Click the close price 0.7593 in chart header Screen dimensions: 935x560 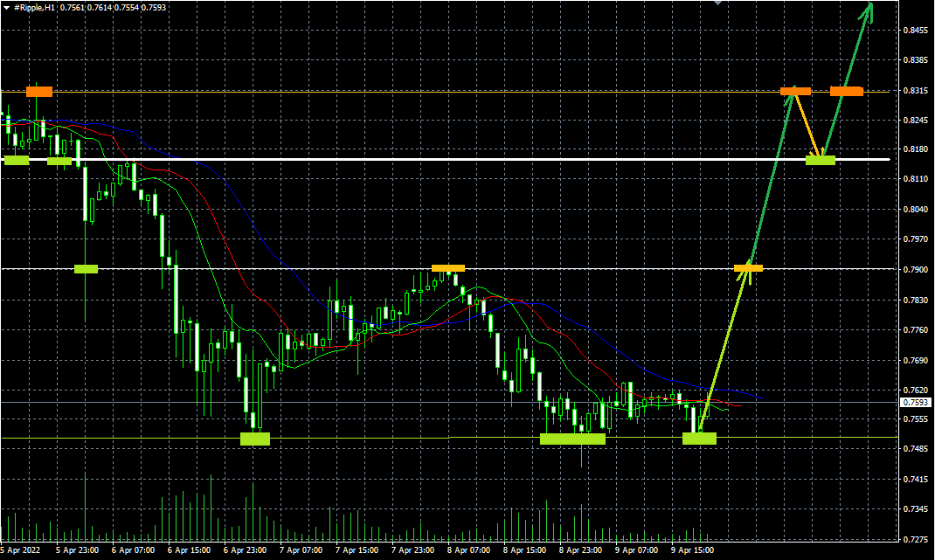(153, 8)
